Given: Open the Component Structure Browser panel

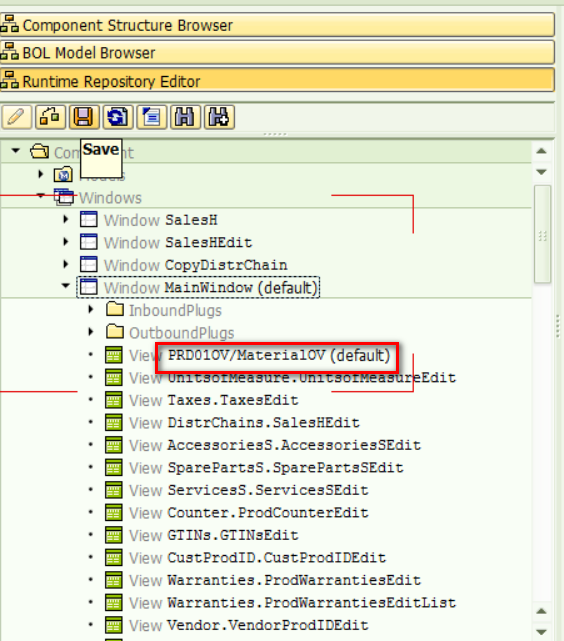Looking at the screenshot, I should [277, 25].
